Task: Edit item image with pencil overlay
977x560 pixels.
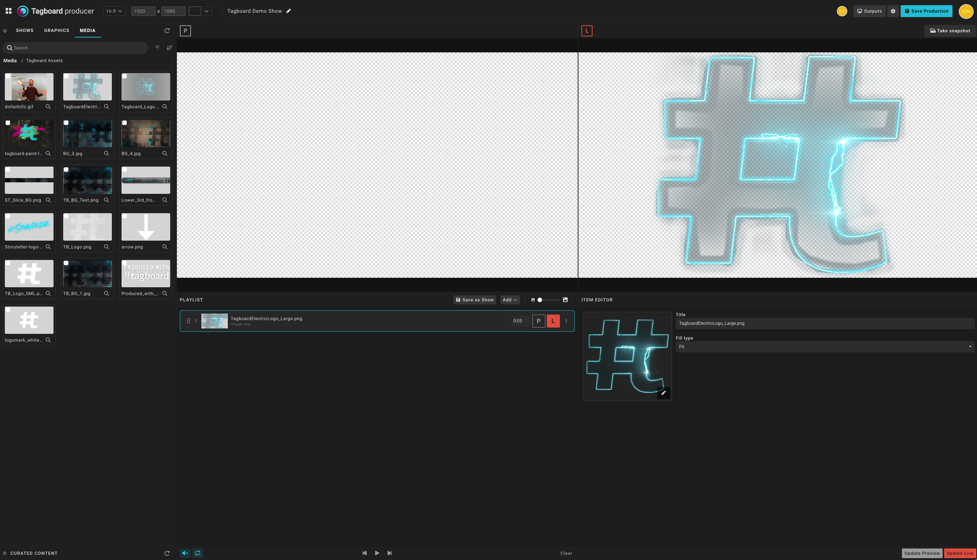Action: (663, 393)
